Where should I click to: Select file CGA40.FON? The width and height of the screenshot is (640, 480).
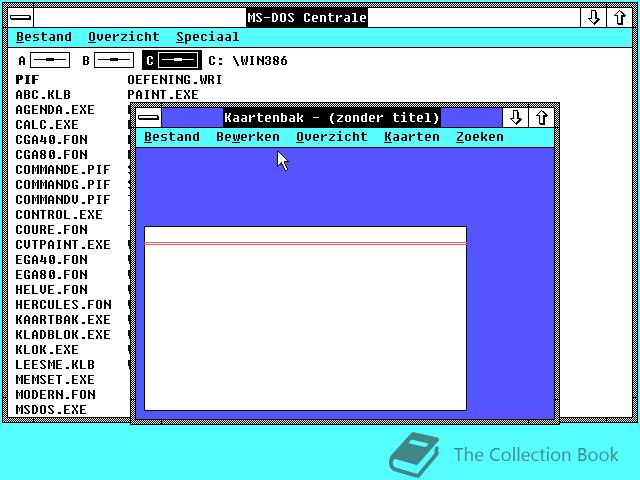[x=51, y=140]
